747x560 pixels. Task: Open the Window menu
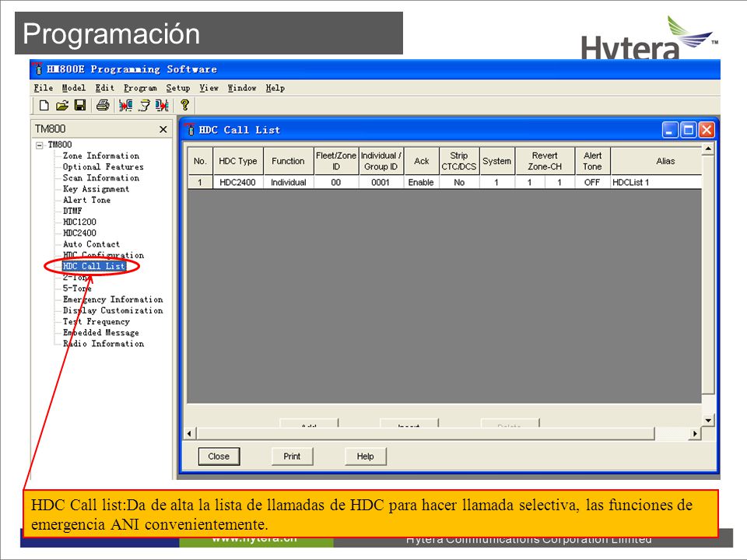tap(242, 88)
